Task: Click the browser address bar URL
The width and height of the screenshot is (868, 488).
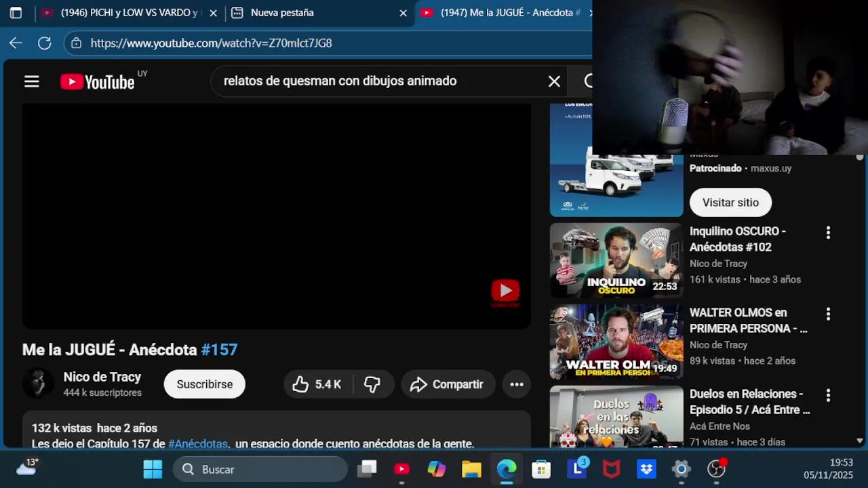Action: (x=211, y=43)
